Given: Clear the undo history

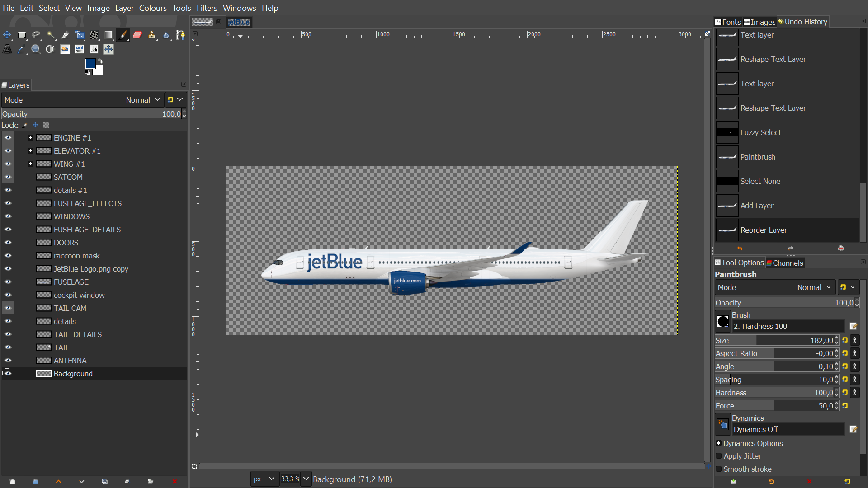Looking at the screenshot, I should (x=841, y=249).
